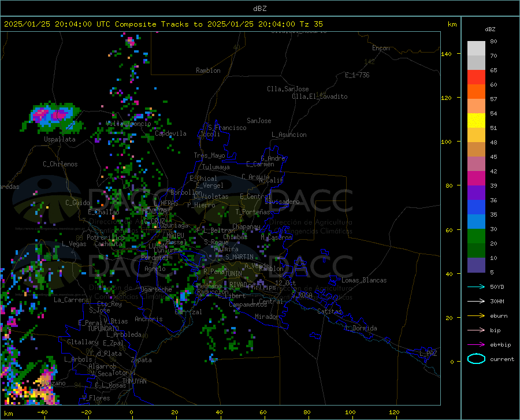Click the TUNUYAN map label
Viewport: 520px width, 420px height.
pyautogui.click(x=134, y=381)
